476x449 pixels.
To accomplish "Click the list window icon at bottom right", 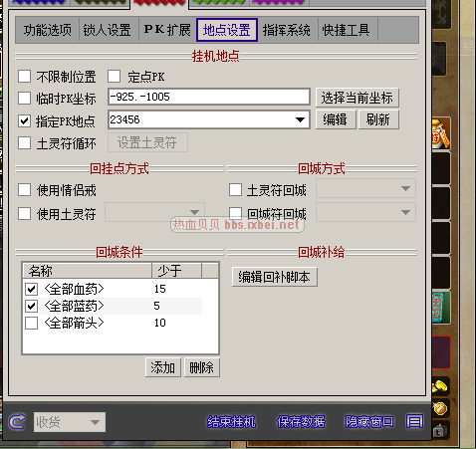I will coord(414,421).
